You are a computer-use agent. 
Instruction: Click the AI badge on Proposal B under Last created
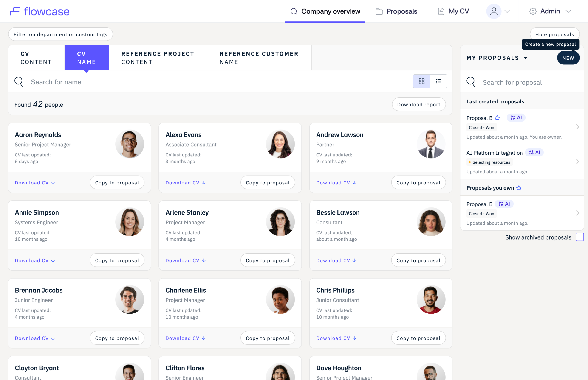[516, 118]
